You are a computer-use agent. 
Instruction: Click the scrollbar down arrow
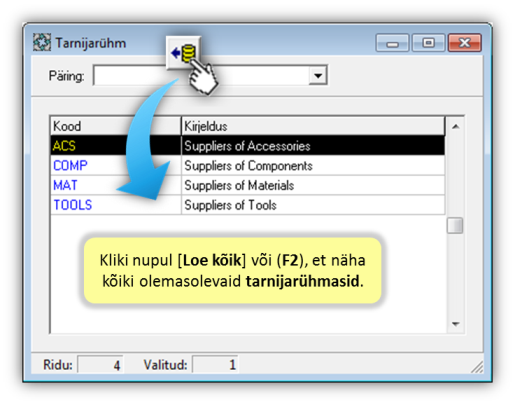click(x=455, y=324)
